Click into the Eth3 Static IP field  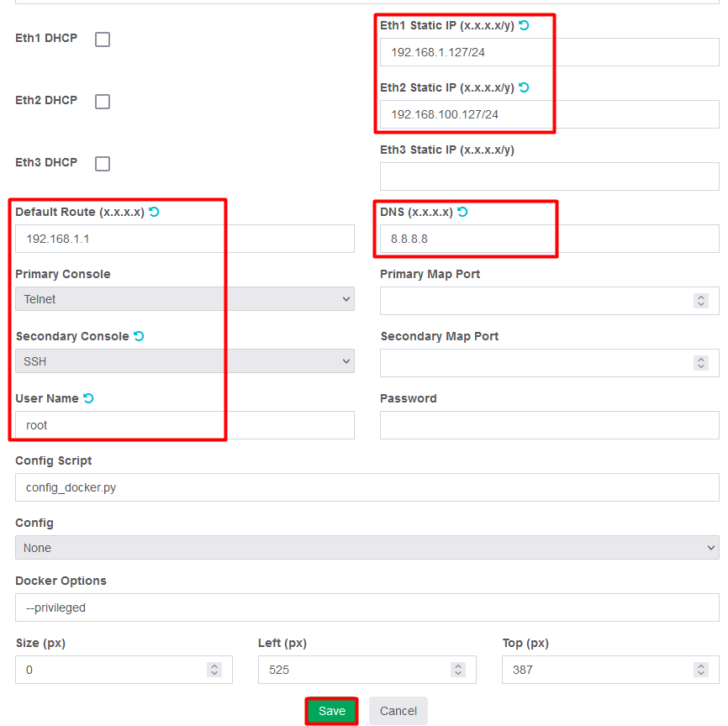coord(550,176)
